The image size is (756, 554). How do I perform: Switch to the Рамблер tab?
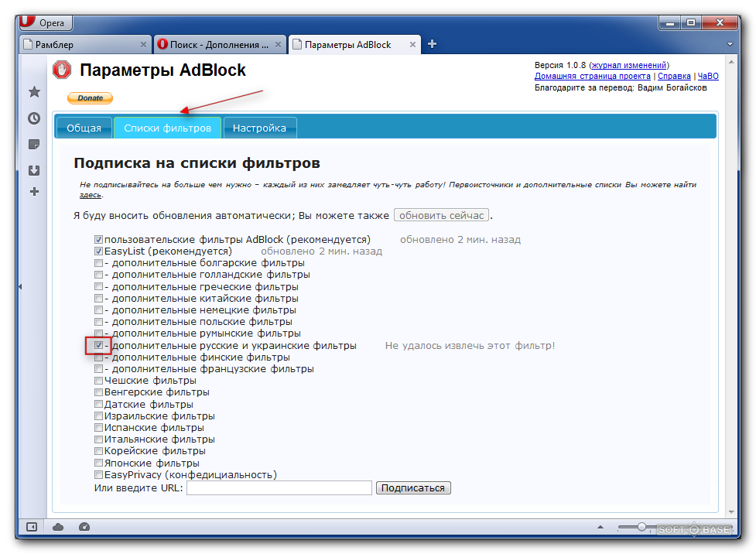[x=85, y=44]
